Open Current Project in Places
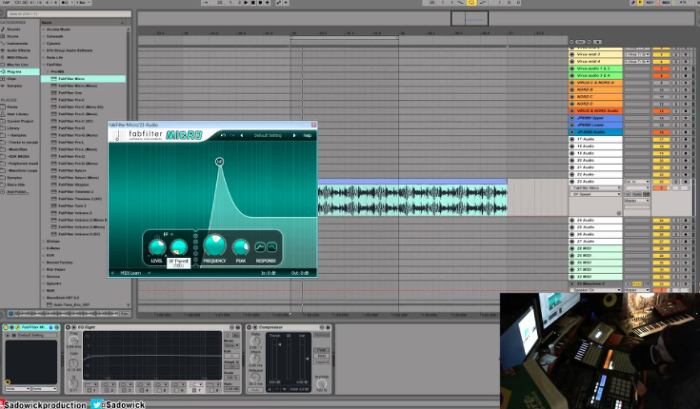The height and width of the screenshot is (409, 700). [x=20, y=121]
